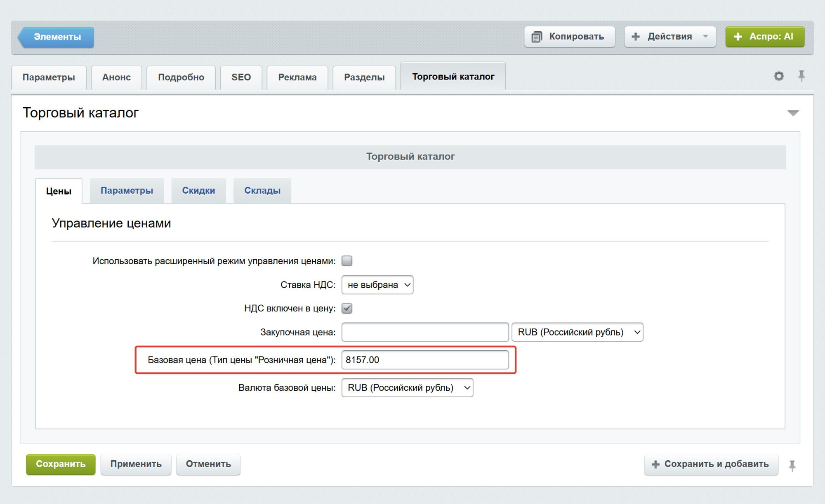Screen dimensions: 825x504
Task: Collapse the Торговый каталог section triangle
Action: [793, 113]
